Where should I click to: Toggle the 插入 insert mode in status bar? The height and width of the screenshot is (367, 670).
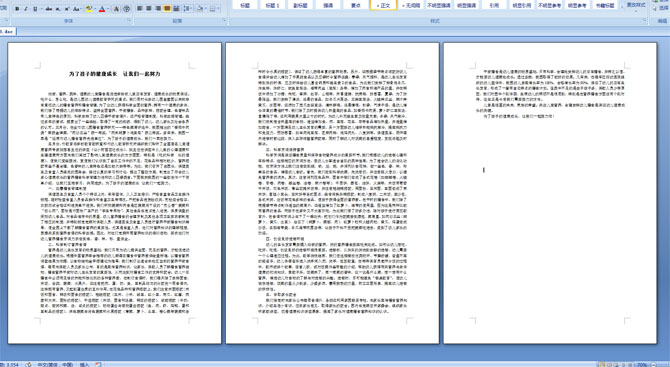tap(85, 364)
